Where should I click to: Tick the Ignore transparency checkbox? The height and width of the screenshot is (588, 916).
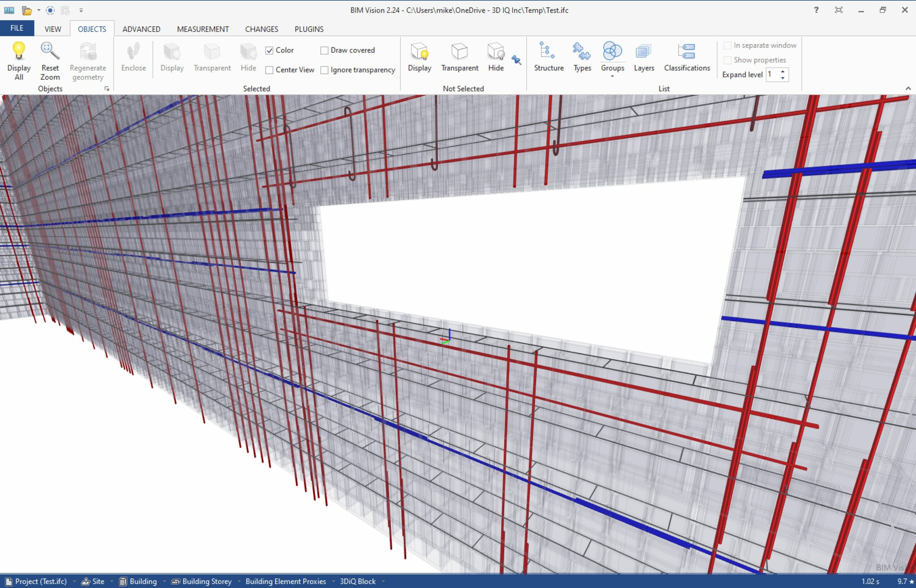(324, 70)
